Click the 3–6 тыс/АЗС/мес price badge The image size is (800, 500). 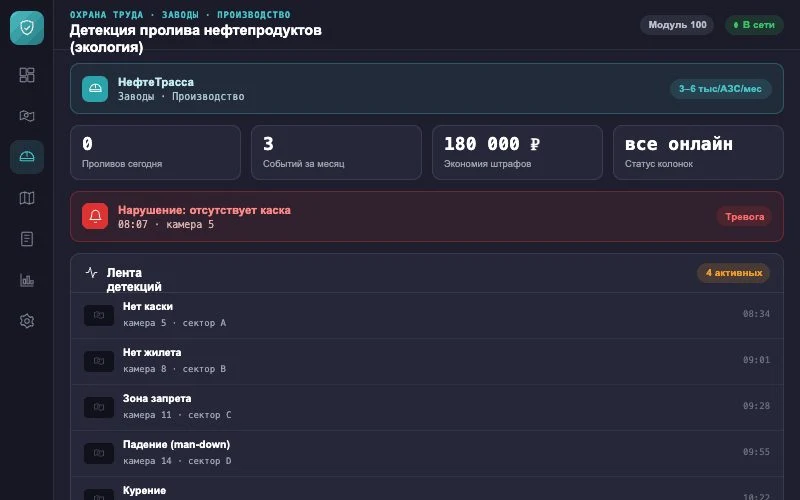point(720,89)
